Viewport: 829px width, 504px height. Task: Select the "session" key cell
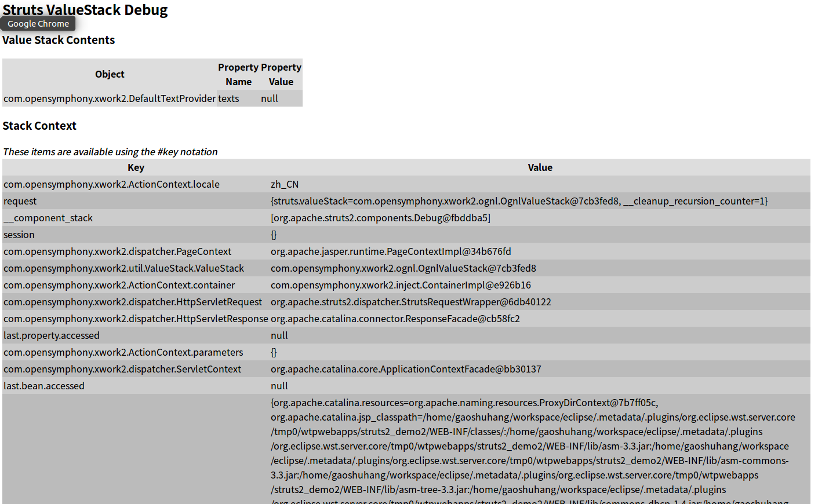(136, 235)
